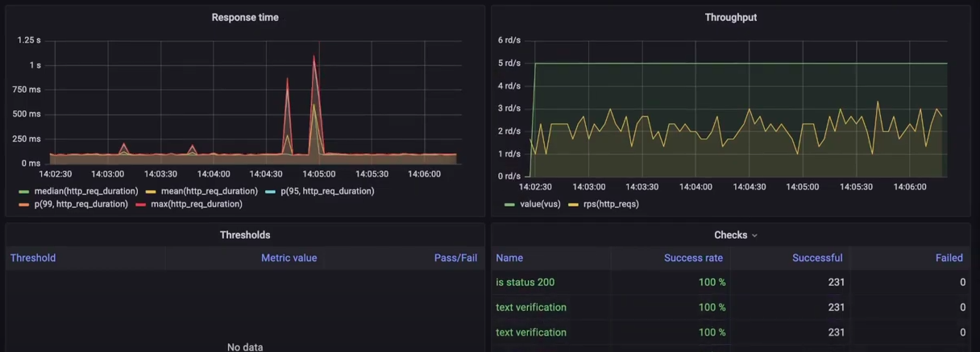This screenshot has width=980, height=352.
Task: Select the 'is status 200' check row
Action: pos(731,282)
